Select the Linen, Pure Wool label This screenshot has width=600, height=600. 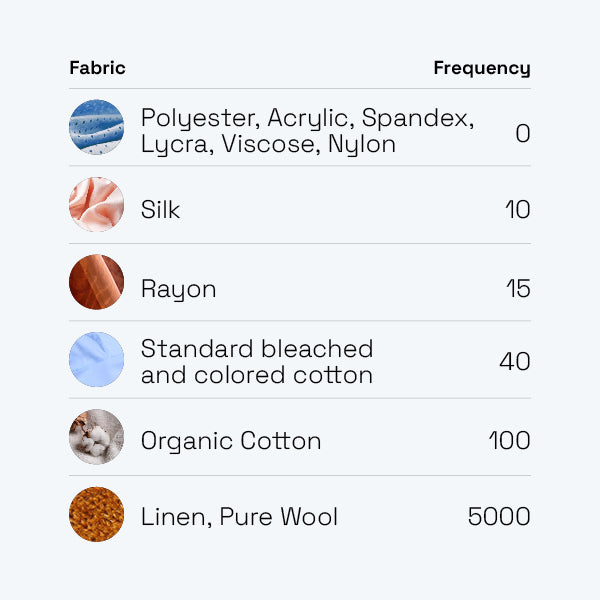tap(239, 517)
